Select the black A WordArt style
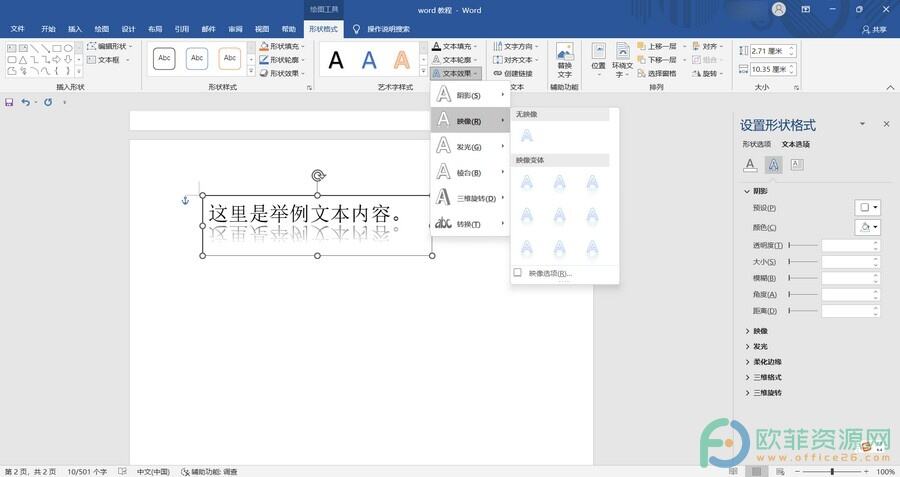Viewport: 900px width, 477px height. [x=336, y=60]
